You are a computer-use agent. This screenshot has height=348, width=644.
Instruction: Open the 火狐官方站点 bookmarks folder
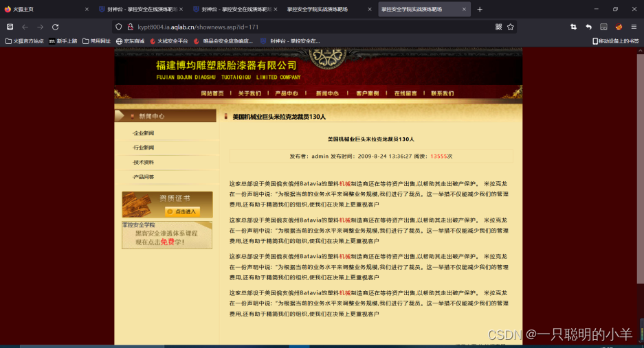coord(25,41)
